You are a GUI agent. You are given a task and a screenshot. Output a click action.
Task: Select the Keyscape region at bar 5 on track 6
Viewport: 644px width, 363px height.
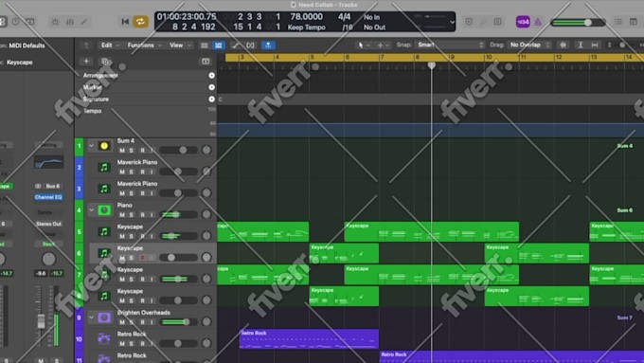point(344,253)
